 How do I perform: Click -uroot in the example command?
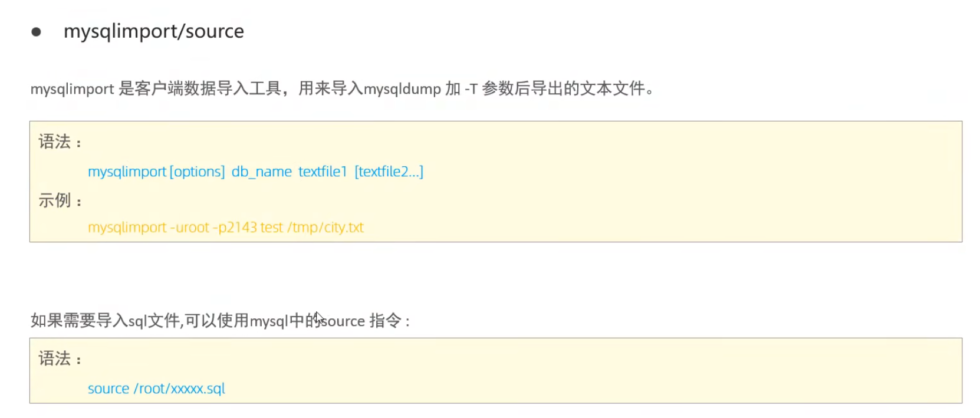tap(189, 228)
